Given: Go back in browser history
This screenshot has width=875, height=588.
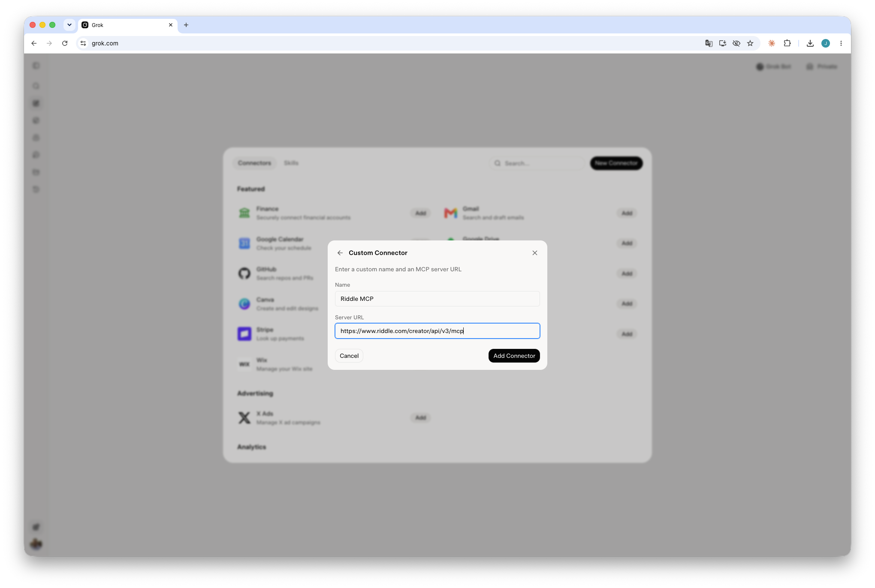Looking at the screenshot, I should [34, 43].
